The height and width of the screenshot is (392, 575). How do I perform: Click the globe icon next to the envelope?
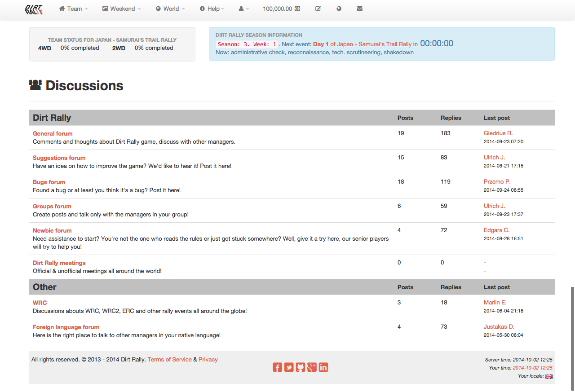click(339, 9)
